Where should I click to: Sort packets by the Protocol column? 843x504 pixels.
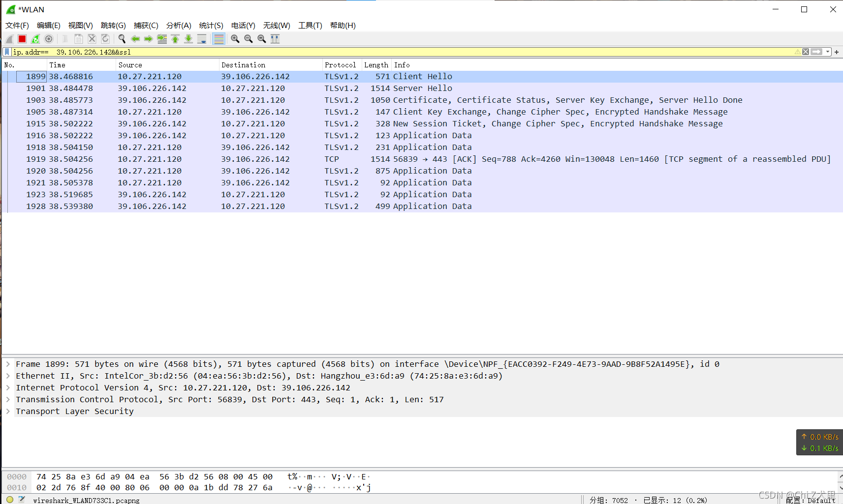point(342,65)
